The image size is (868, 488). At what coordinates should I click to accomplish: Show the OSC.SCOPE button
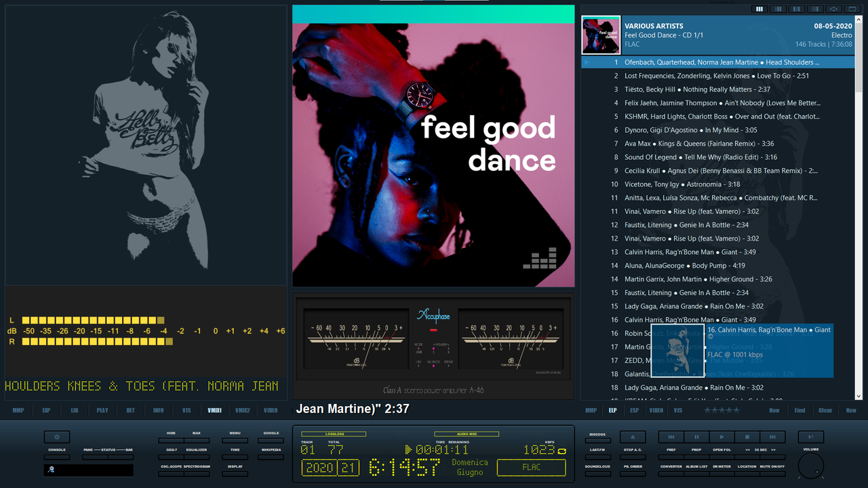[171, 474]
